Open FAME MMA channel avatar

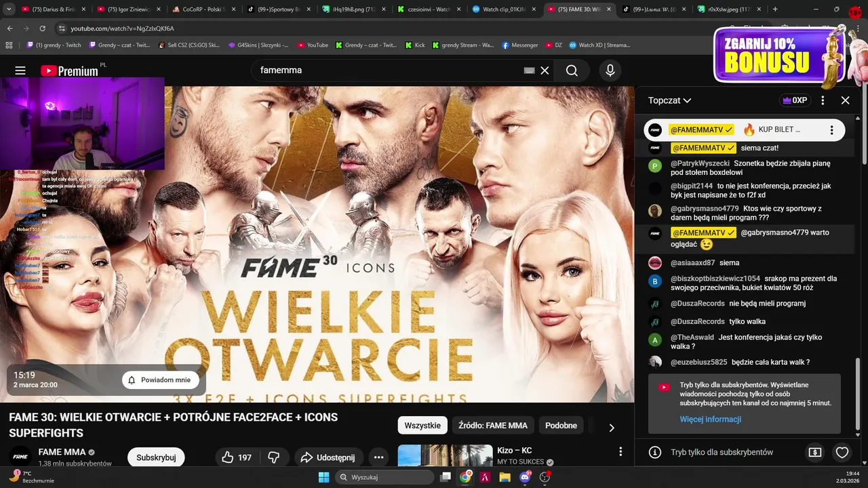(x=19, y=457)
